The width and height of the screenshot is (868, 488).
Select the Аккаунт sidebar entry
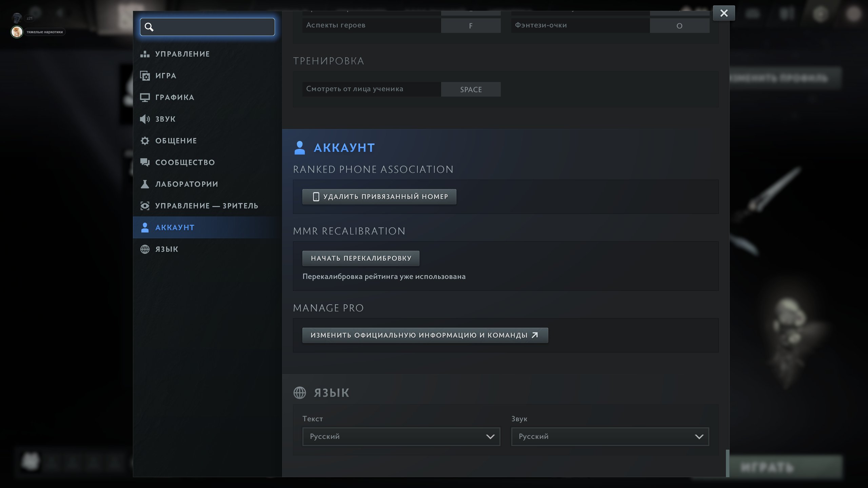(175, 227)
